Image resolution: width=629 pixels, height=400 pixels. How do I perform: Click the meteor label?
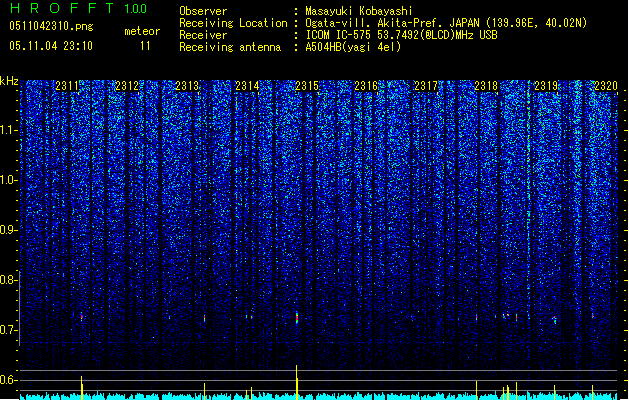[142, 31]
